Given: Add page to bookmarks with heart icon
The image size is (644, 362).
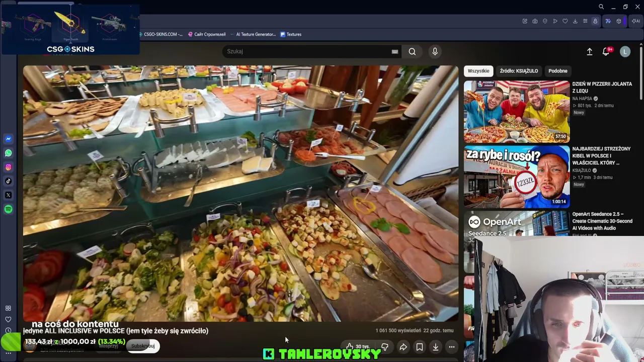Looking at the screenshot, I should [x=565, y=21].
